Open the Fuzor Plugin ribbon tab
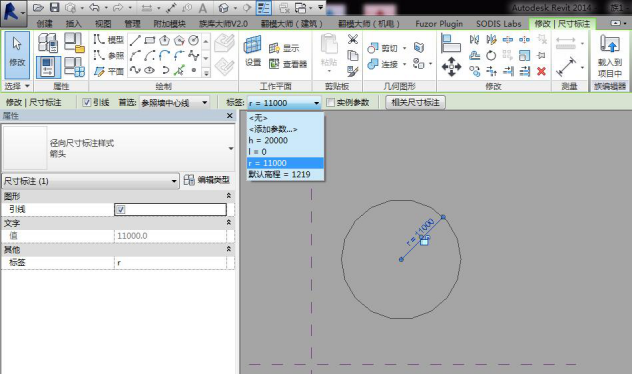This screenshot has height=374, width=632. click(x=439, y=24)
